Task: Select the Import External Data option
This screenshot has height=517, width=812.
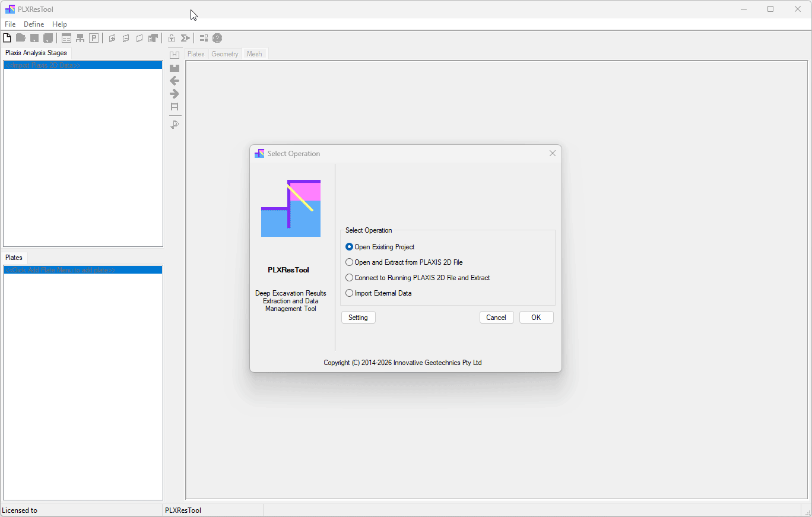Action: [378, 293]
